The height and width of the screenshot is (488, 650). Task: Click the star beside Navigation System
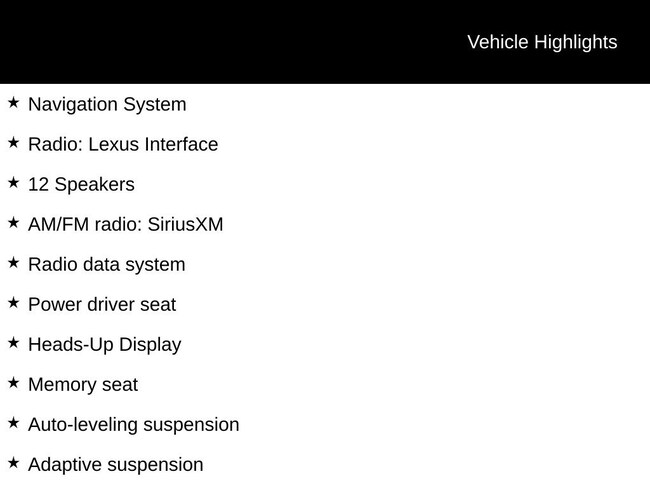(x=13, y=102)
